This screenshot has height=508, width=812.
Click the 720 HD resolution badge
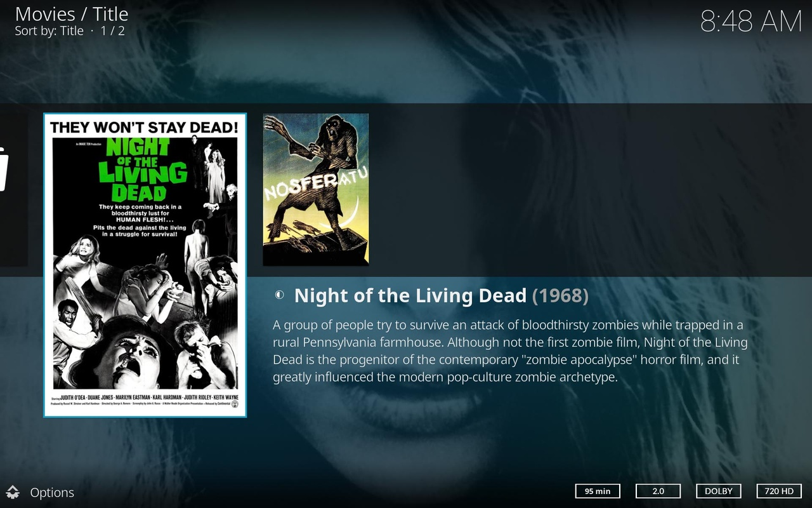(x=779, y=491)
